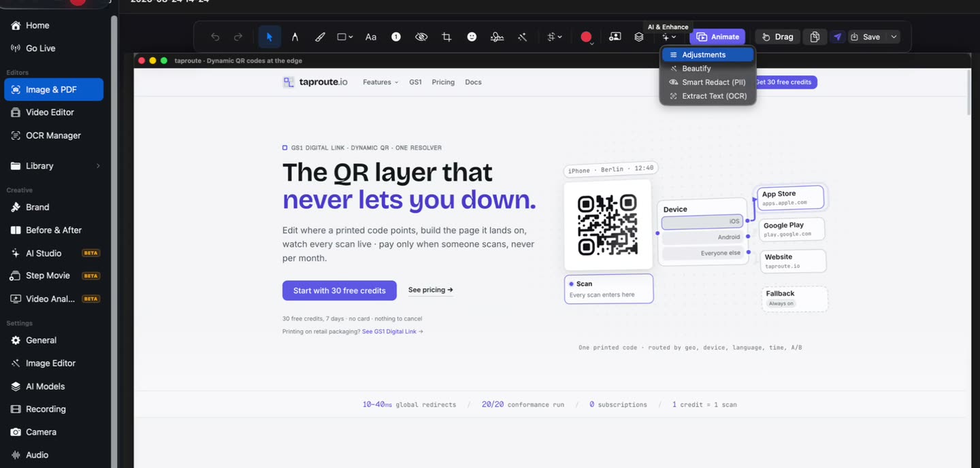Click Start with 30 free credits button
980x468 pixels.
click(339, 290)
